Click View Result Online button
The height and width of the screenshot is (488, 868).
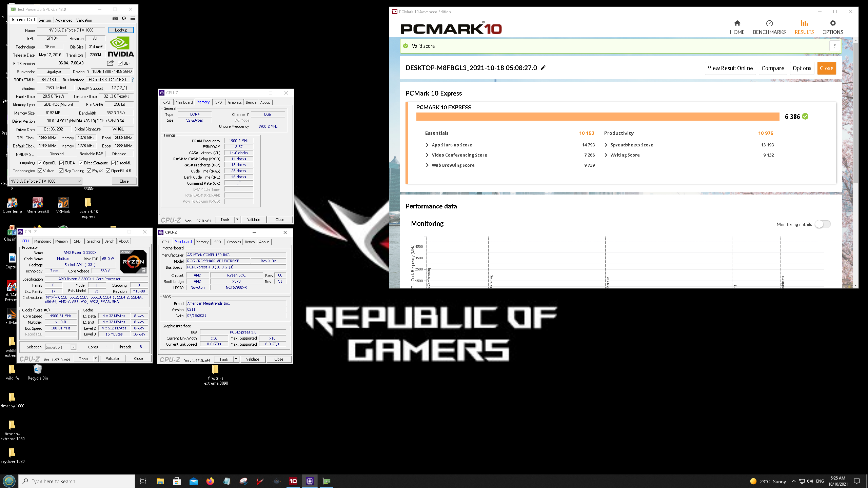click(x=730, y=68)
